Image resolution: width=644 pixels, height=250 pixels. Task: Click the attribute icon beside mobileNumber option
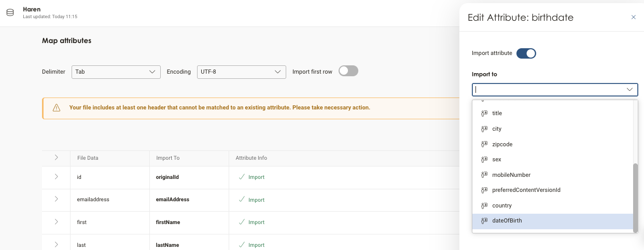pos(485,175)
